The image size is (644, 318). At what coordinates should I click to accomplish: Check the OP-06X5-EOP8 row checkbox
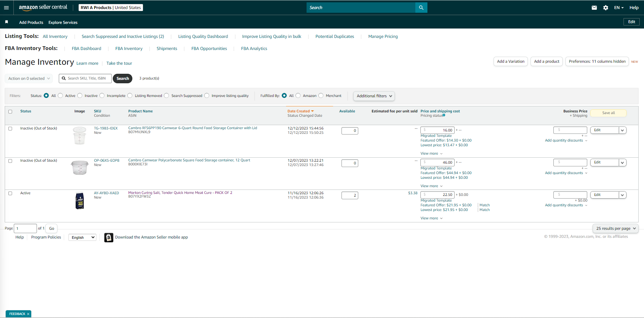click(x=10, y=161)
